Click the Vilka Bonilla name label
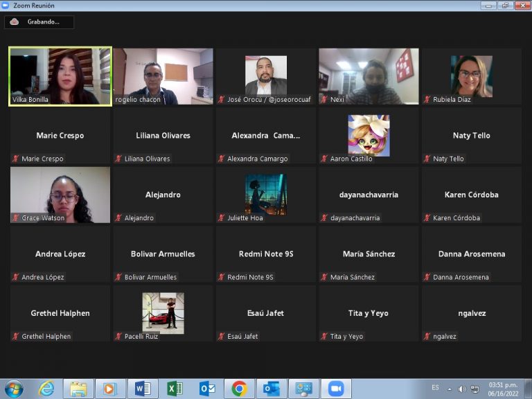Viewport: 532px width, 399px height. [30, 100]
